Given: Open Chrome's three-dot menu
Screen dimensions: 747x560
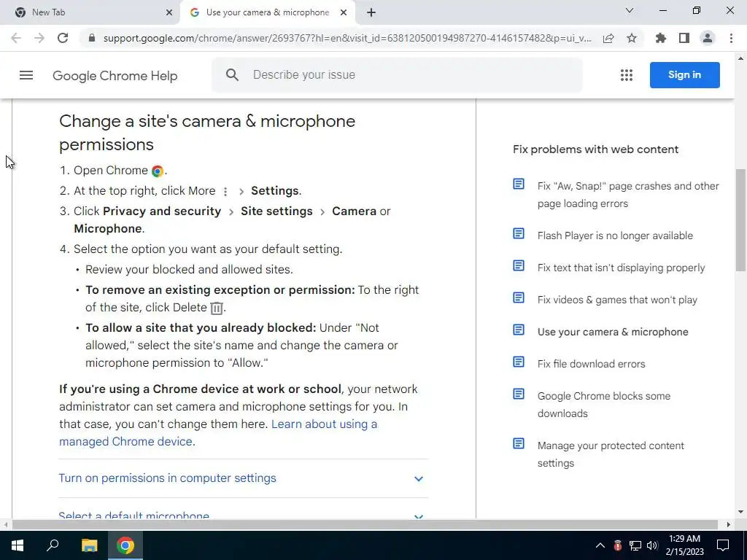Looking at the screenshot, I should click(x=731, y=38).
